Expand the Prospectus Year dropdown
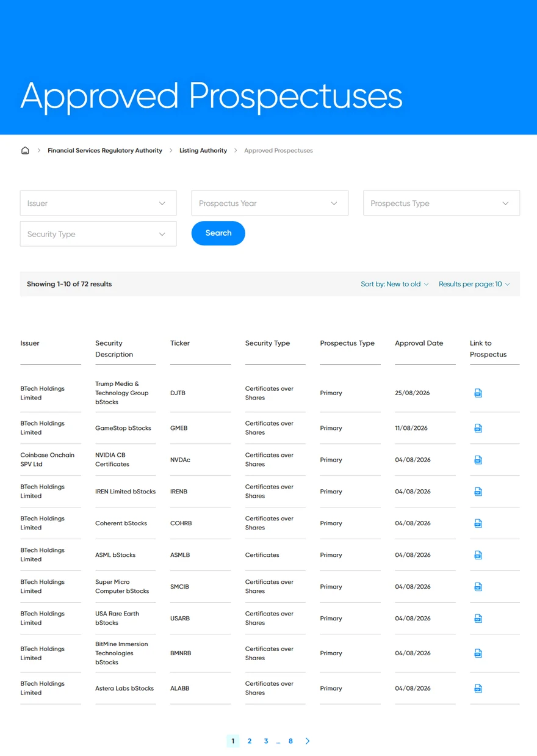537x756 pixels. (x=270, y=203)
